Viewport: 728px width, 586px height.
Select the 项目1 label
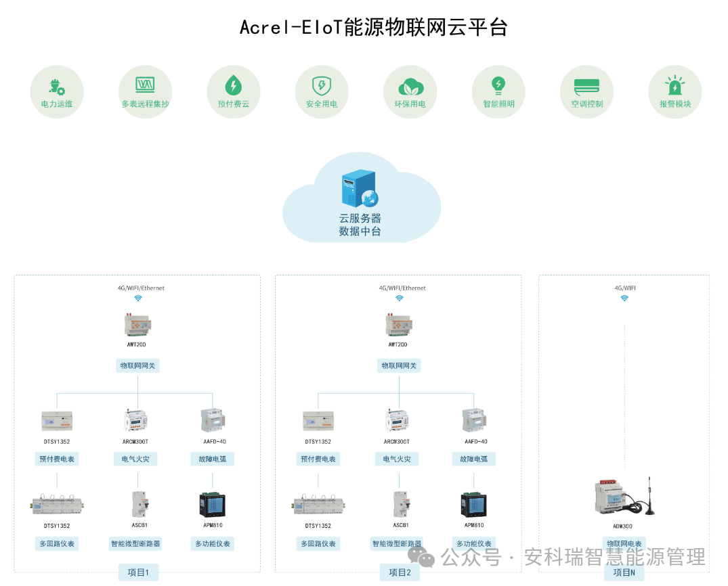[x=138, y=572]
